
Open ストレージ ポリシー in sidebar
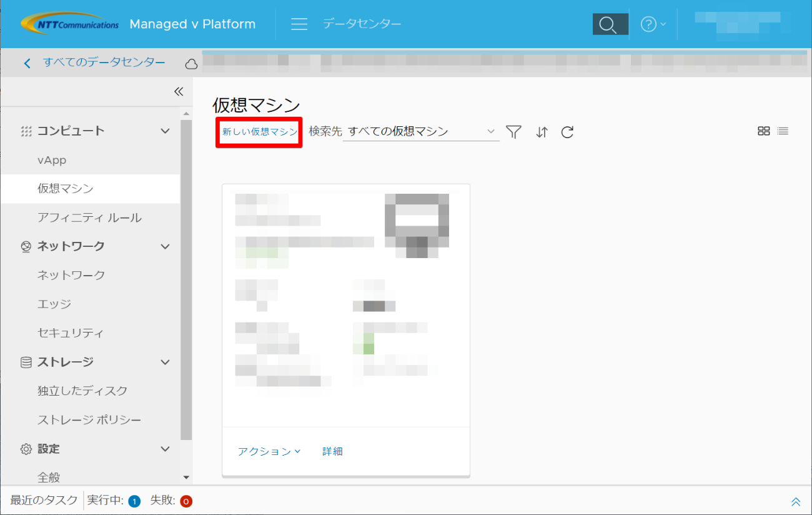click(89, 420)
